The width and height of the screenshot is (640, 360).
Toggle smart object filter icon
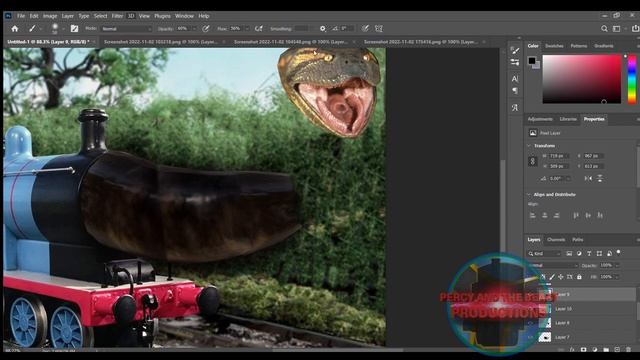click(x=609, y=253)
